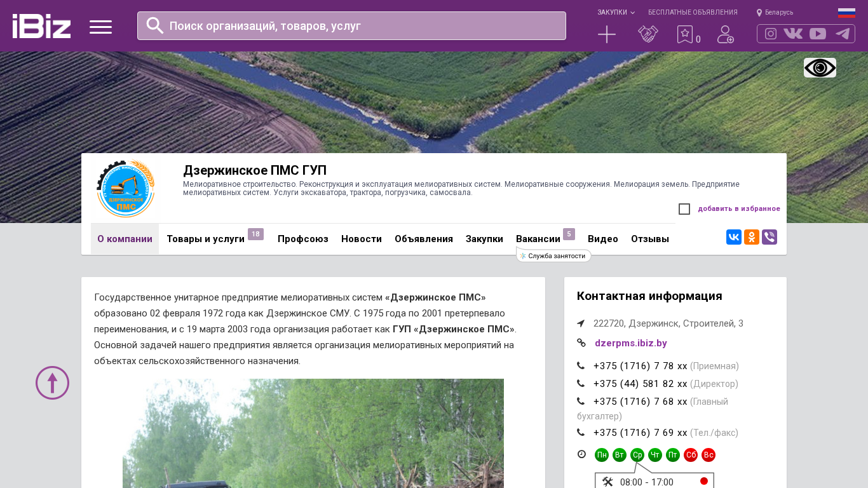The width and height of the screenshot is (868, 488).
Task: Click the Служба занятости badge
Action: pyautogui.click(x=553, y=255)
